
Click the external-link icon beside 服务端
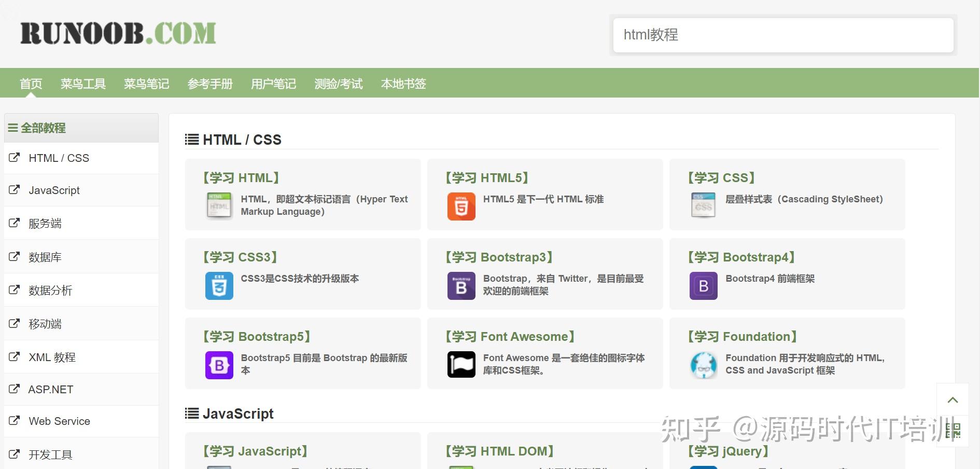point(15,223)
